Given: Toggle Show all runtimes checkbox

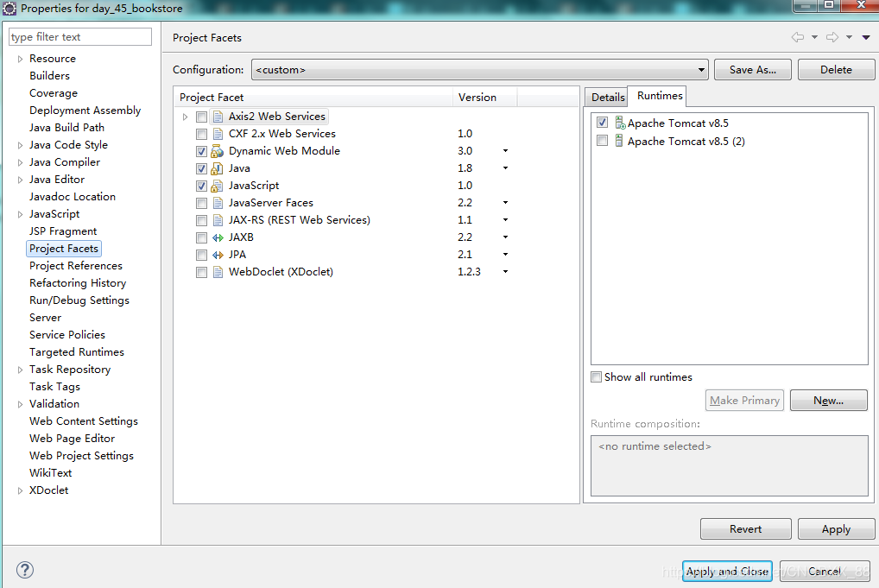Looking at the screenshot, I should pyautogui.click(x=597, y=376).
